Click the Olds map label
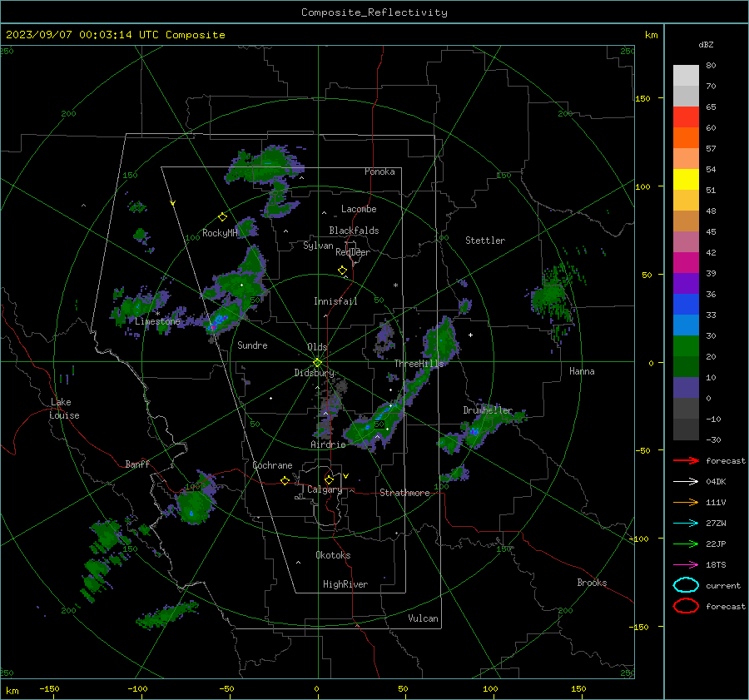 coord(317,347)
